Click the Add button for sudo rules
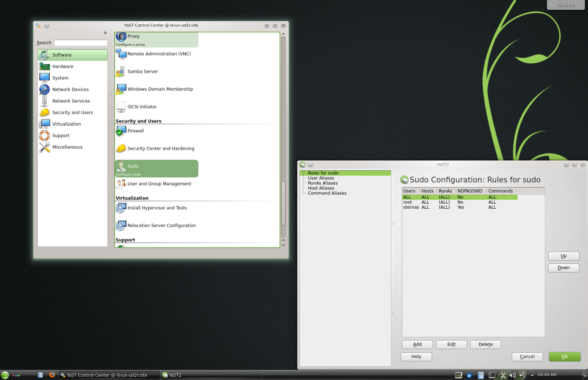This screenshot has width=588, height=380. coord(417,344)
